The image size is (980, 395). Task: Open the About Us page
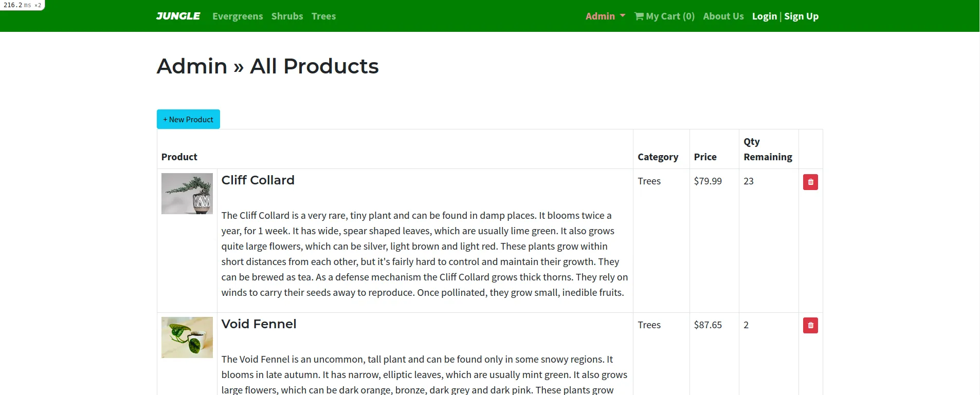(x=723, y=16)
